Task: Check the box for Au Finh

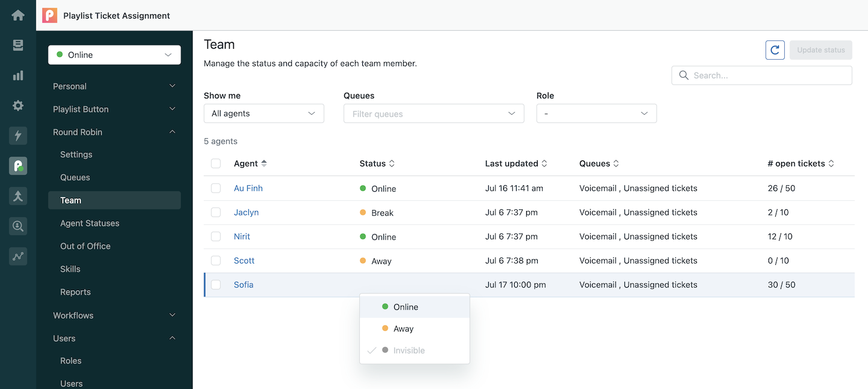Action: (216, 188)
